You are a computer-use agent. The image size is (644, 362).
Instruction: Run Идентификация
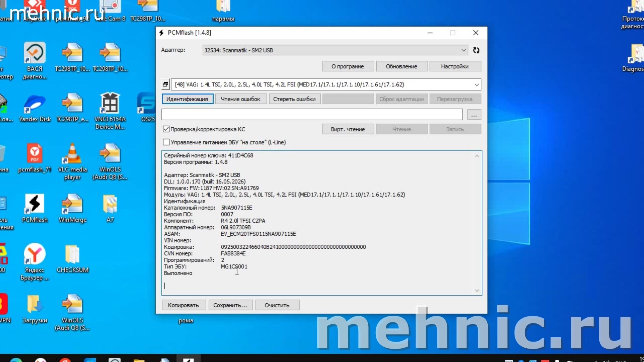tap(187, 99)
